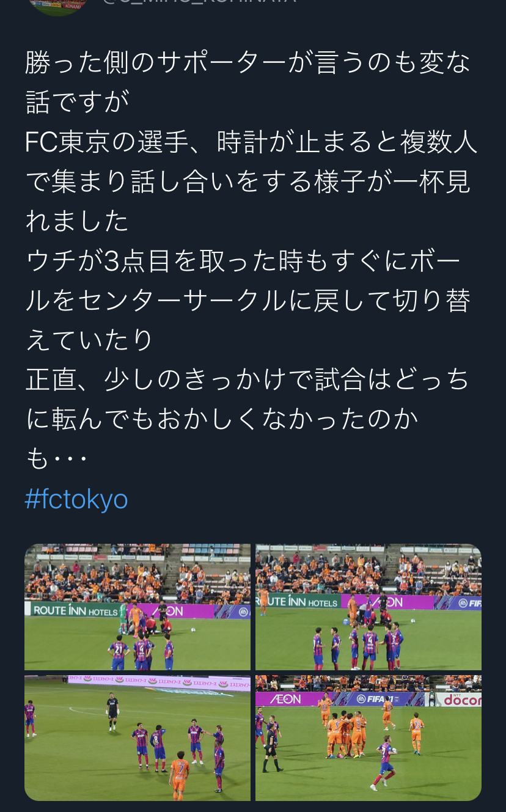Open the top-left photo with ROUTE INN banner
506x812 pixels.
tap(137, 607)
